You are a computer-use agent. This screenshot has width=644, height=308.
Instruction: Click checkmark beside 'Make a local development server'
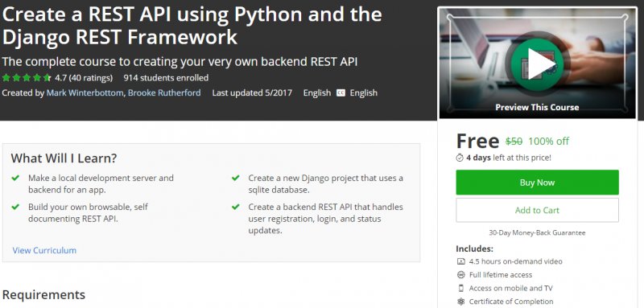pyautogui.click(x=15, y=178)
